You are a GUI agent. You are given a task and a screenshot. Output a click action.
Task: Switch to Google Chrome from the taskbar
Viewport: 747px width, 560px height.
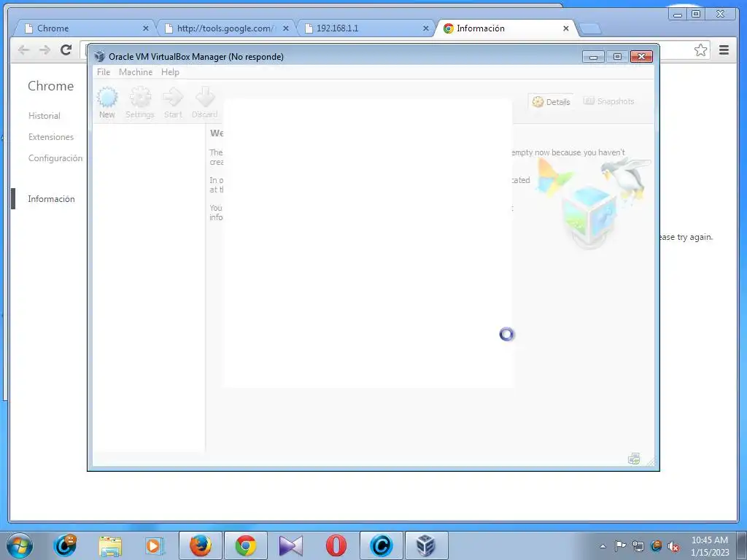(245, 545)
